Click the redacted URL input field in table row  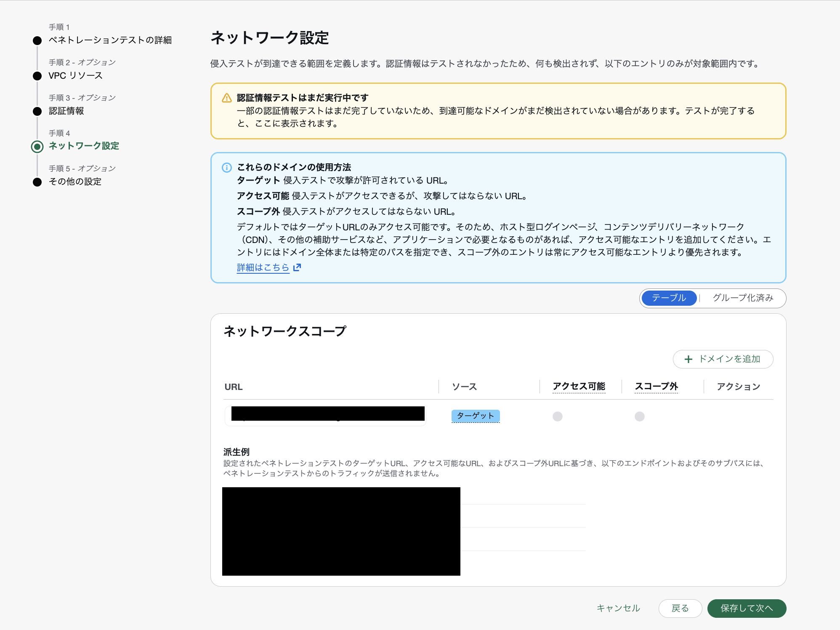pos(325,416)
